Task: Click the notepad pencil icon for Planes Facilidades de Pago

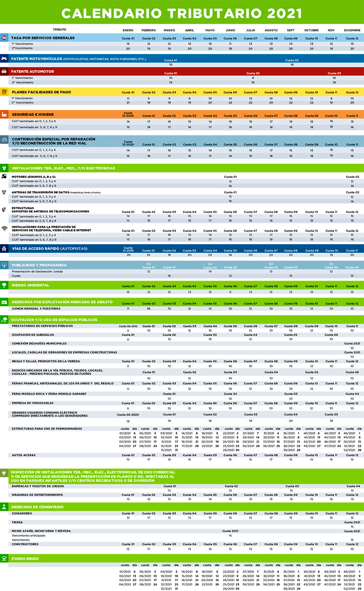Action: point(4,92)
